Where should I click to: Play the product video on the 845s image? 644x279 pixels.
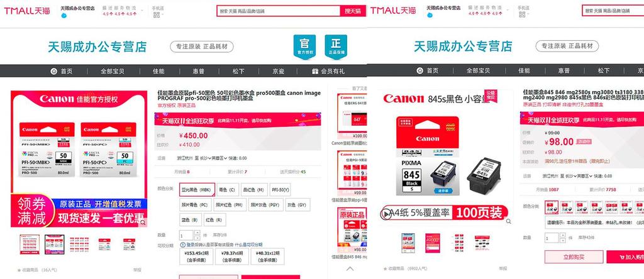(386, 214)
